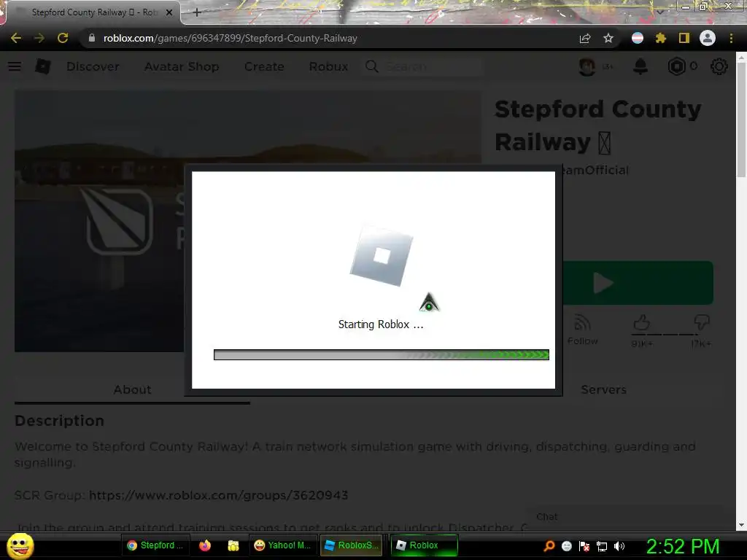Select the Stepford County Railway browser tab
Viewport: 747px width, 560px height.
93,12
